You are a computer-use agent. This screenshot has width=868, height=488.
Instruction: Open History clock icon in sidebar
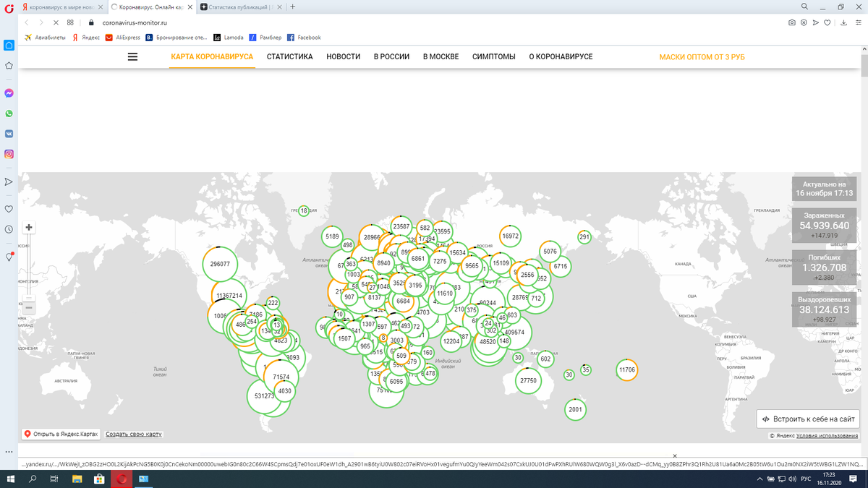9,229
